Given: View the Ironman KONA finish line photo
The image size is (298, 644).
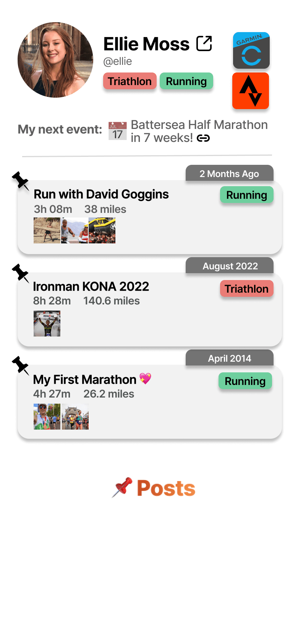Looking at the screenshot, I should pos(47,324).
